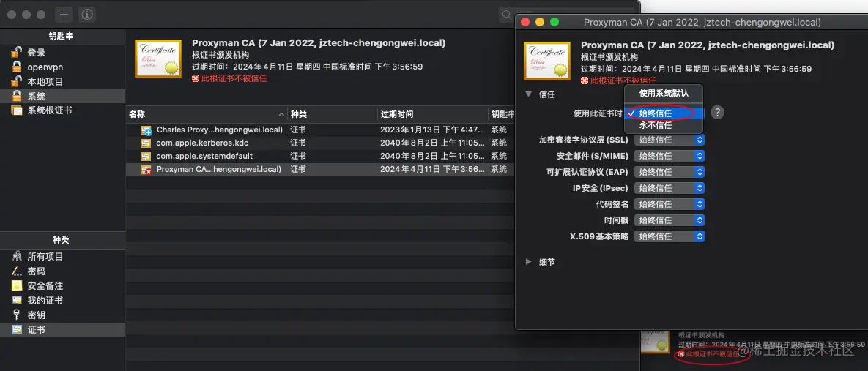868x371 pixels.
Task: Click the com.apple.kerberos.kdc certificate icon
Action: coord(146,143)
